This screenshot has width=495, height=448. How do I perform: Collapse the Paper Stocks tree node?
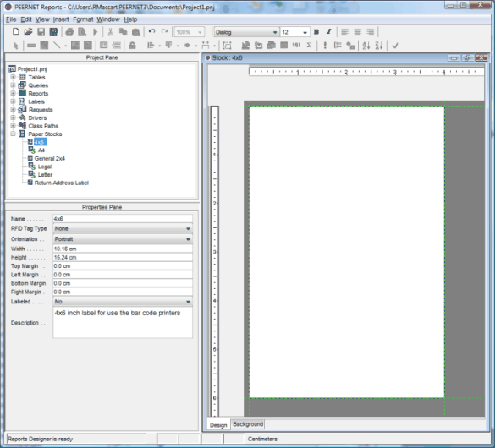[13, 134]
